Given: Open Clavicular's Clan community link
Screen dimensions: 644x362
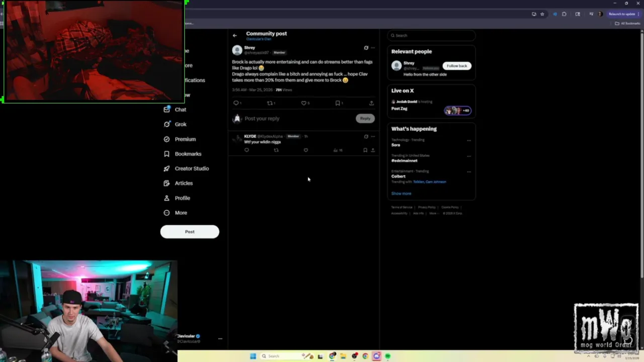Looking at the screenshot, I should (x=259, y=39).
